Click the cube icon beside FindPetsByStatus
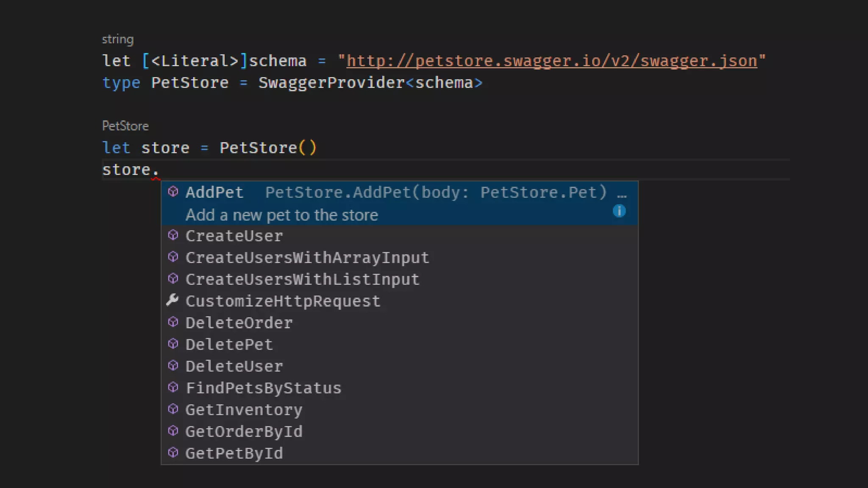The height and width of the screenshot is (488, 868). click(173, 387)
